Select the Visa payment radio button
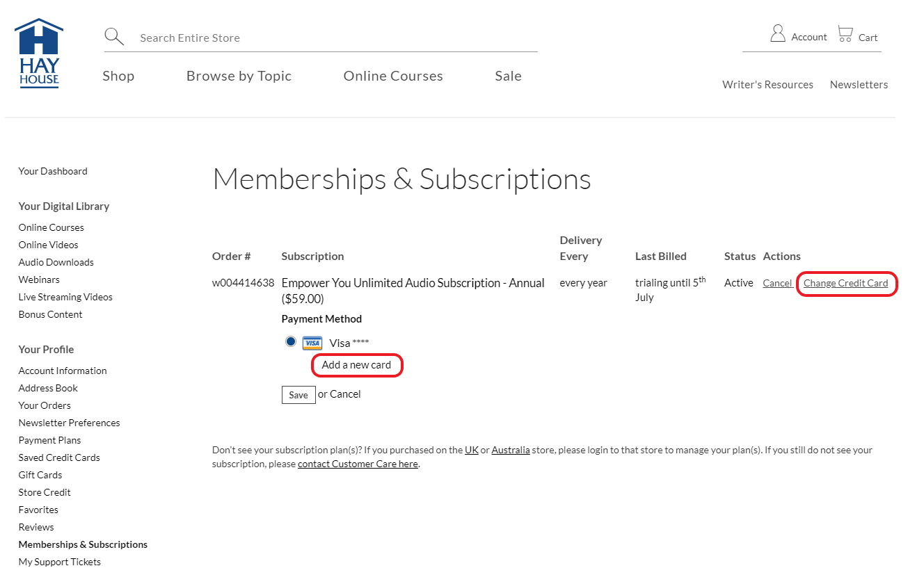924x584 pixels. [291, 341]
